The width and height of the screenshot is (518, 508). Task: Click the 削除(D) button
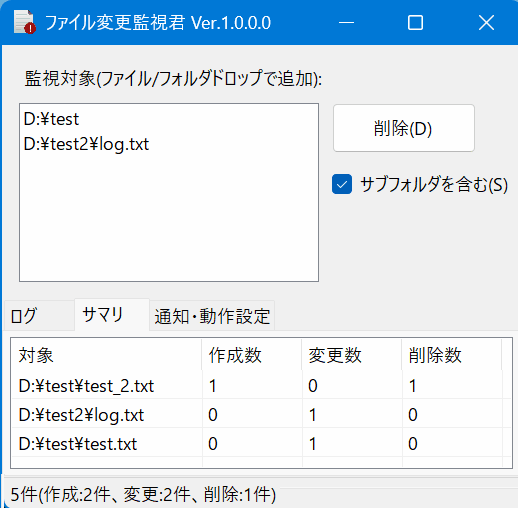[404, 128]
